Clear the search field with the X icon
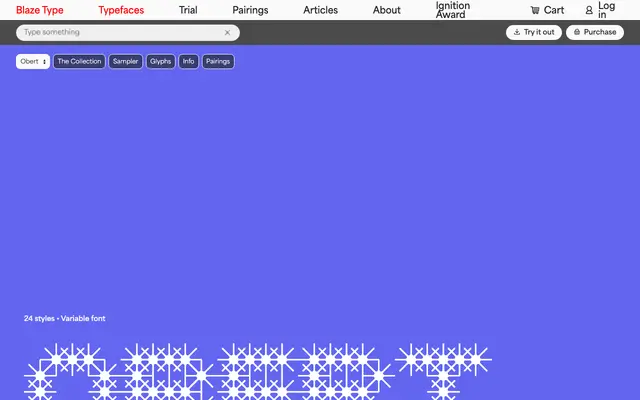 (227, 33)
